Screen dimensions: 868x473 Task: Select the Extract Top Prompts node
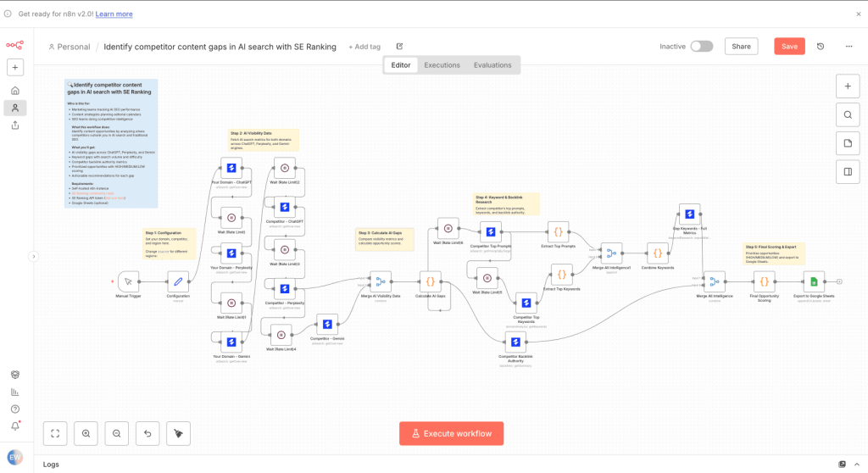pos(558,232)
